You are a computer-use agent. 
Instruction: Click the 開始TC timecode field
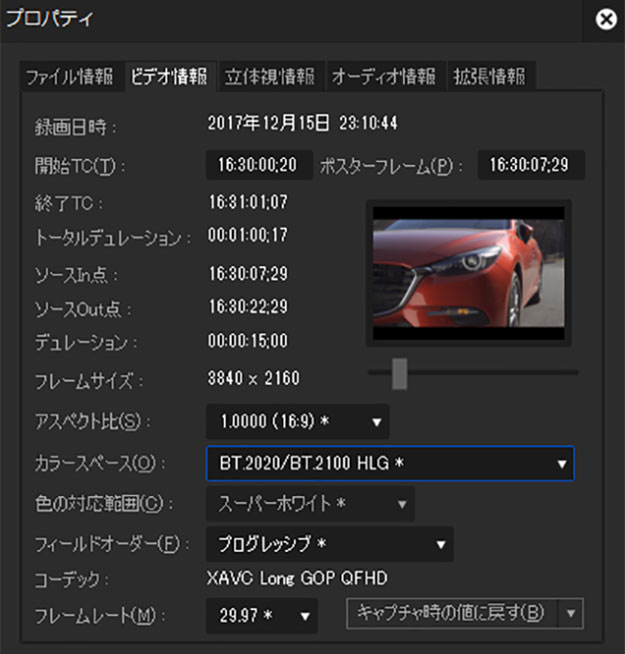(259, 165)
